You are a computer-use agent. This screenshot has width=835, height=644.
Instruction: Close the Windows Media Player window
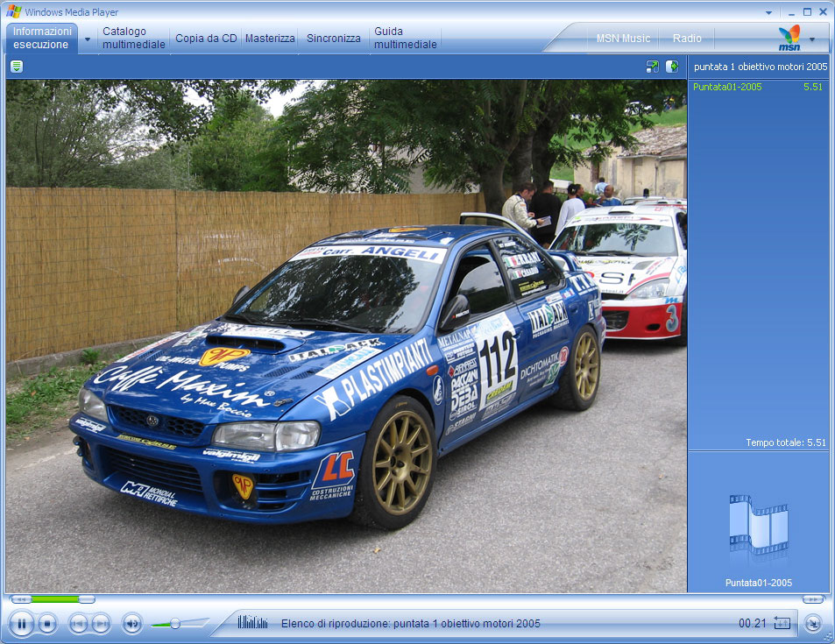[x=824, y=11]
